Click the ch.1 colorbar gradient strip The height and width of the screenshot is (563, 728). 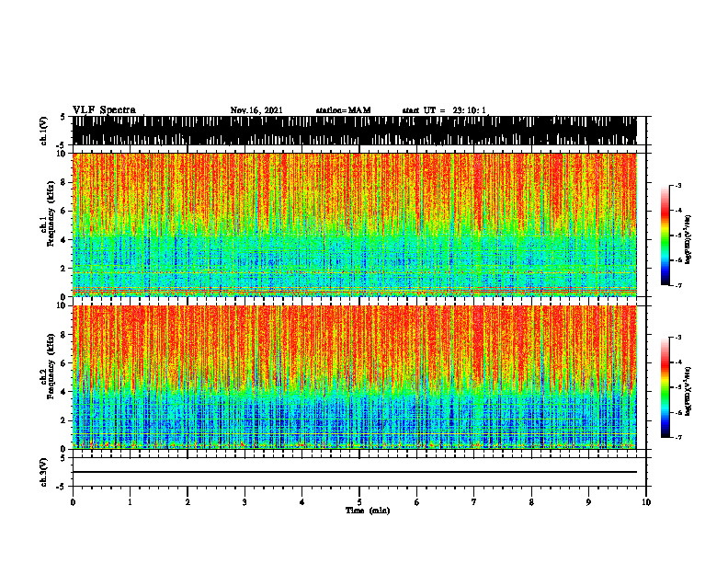tap(665, 236)
